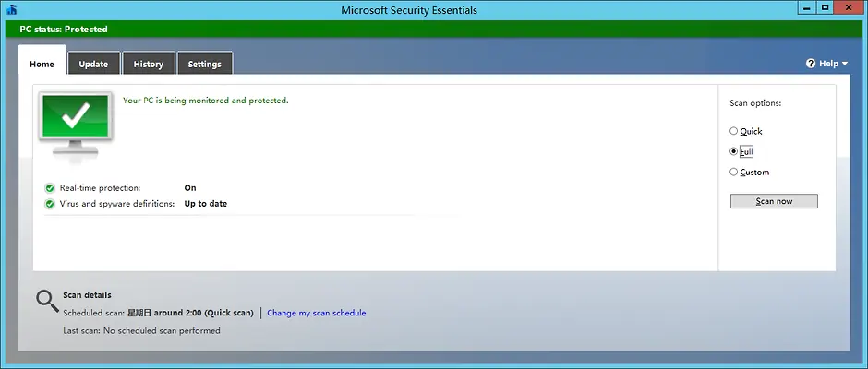Screen dimensions: 868x369
Task: Click 'Your PC is being monitored and protected.' text
Action: [x=205, y=101]
